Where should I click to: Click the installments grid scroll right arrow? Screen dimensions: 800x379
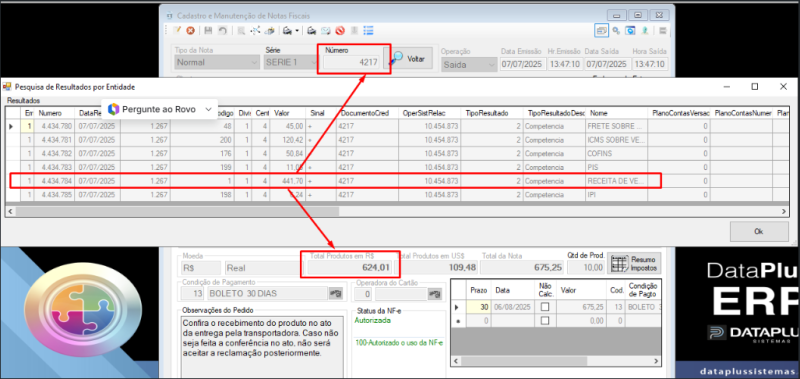656,361
